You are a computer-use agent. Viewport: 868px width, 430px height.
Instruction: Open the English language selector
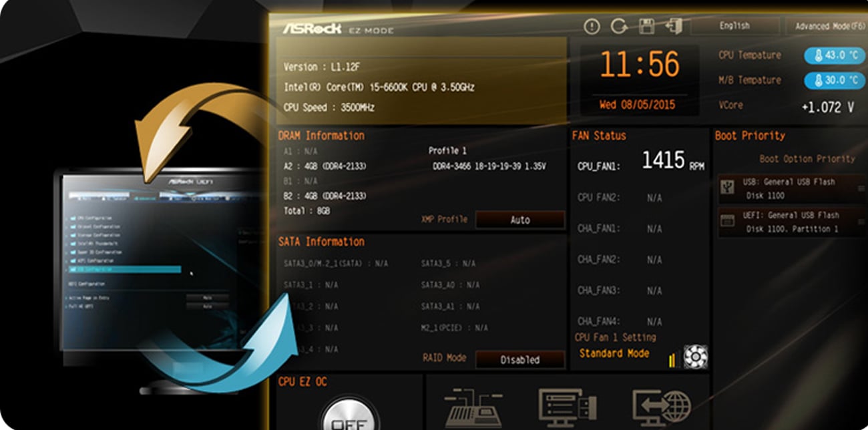click(x=734, y=26)
